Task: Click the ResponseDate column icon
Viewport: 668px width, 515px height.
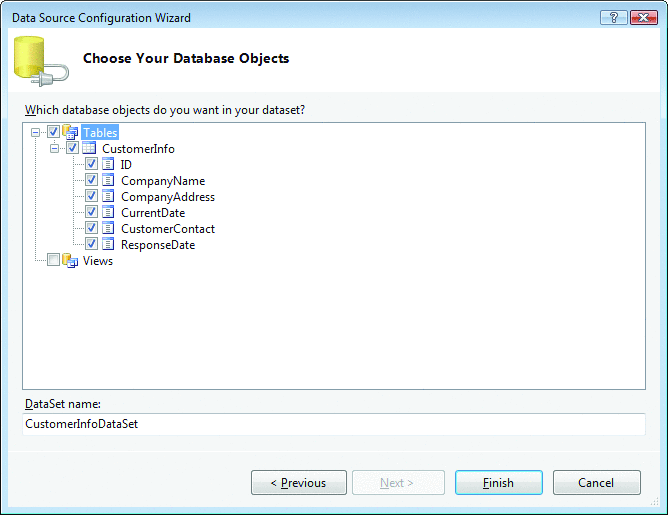Action: [108, 245]
